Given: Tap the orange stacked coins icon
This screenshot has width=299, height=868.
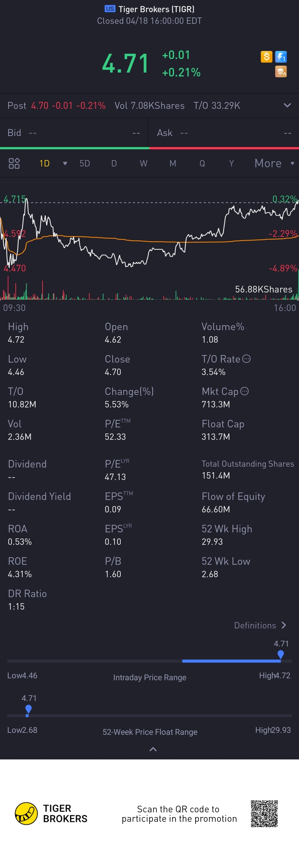Looking at the screenshot, I should pos(281,71).
